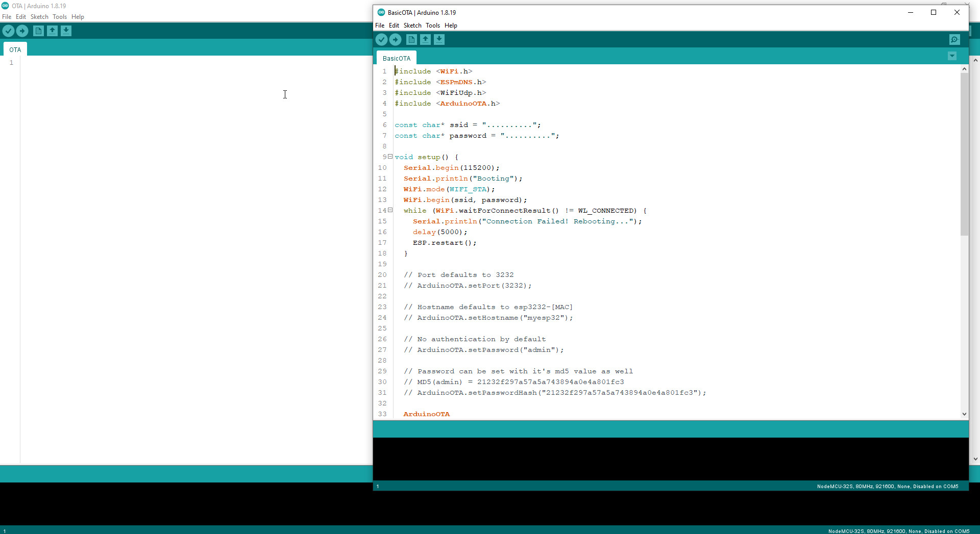Open Serial Monitor in BasicOTA window
The image size is (980, 534).
[954, 40]
